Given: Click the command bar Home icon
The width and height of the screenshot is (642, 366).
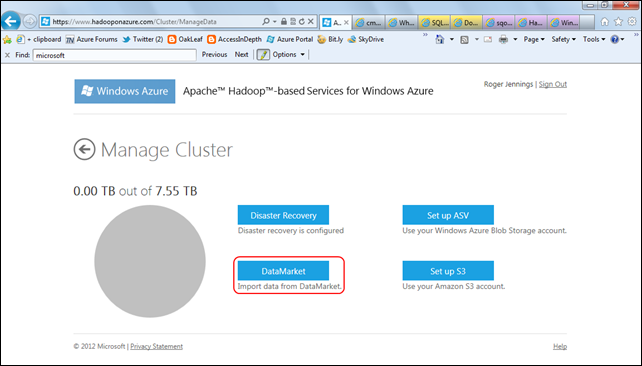Looking at the screenshot, I should click(440, 39).
